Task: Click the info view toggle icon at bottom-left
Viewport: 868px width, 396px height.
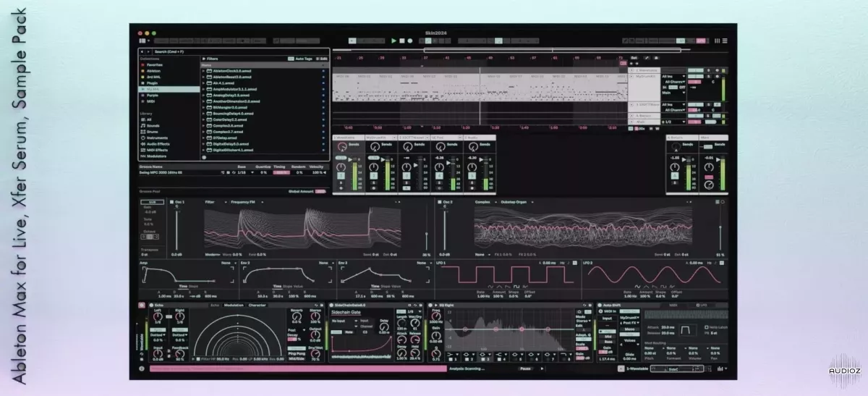Action: (142, 368)
